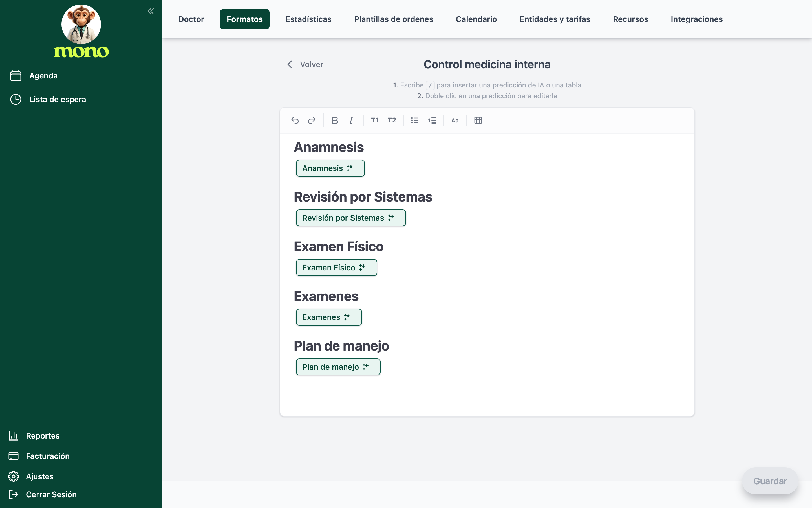Insert a numbered list
Image resolution: width=812 pixels, height=508 pixels.
tap(432, 120)
